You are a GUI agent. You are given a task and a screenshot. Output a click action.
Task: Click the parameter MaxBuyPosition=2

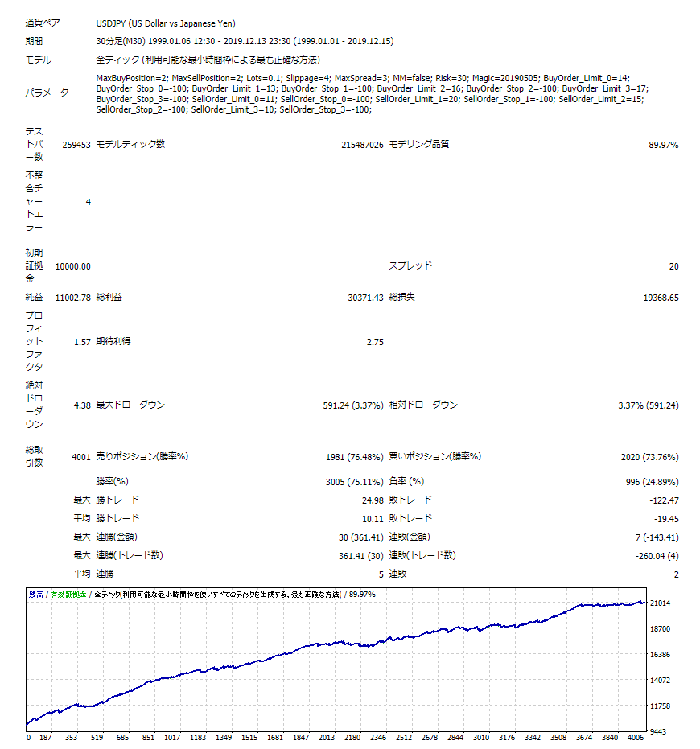click(132, 78)
